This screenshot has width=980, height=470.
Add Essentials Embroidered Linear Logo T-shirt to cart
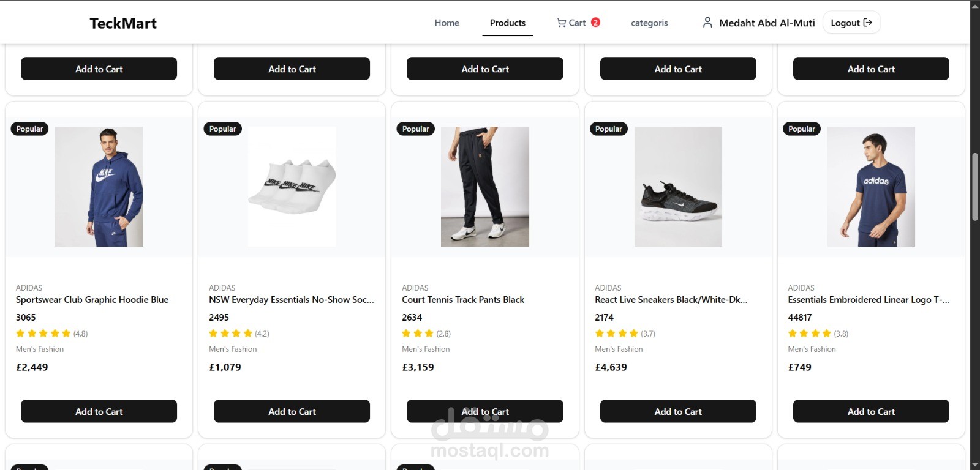(x=871, y=411)
